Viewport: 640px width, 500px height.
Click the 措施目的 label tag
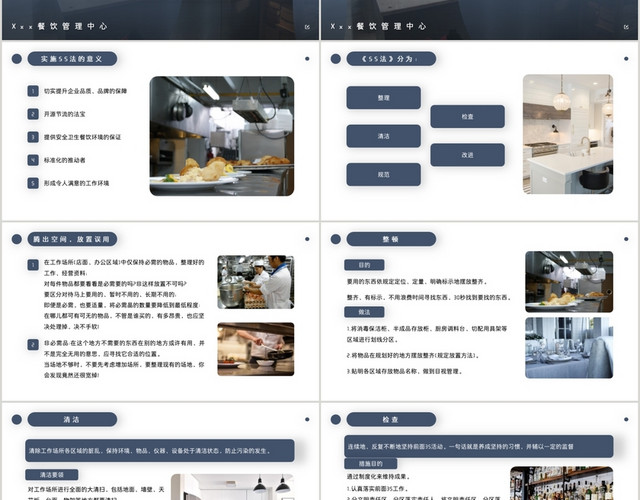(x=371, y=464)
